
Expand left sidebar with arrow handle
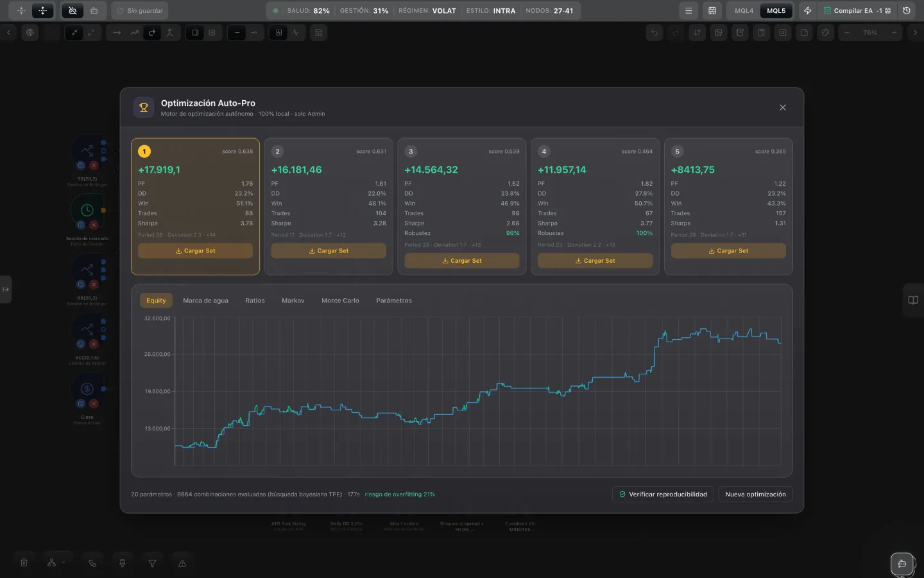(x=6, y=289)
